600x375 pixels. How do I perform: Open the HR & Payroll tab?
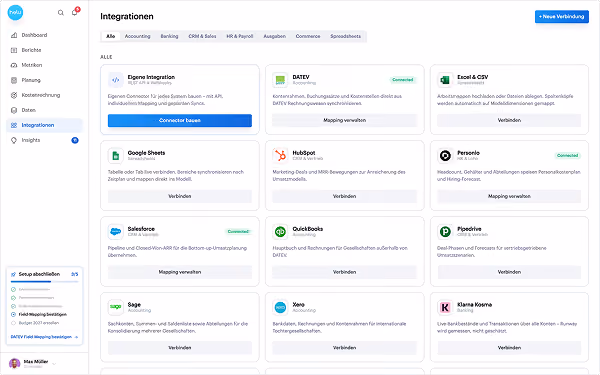point(240,36)
